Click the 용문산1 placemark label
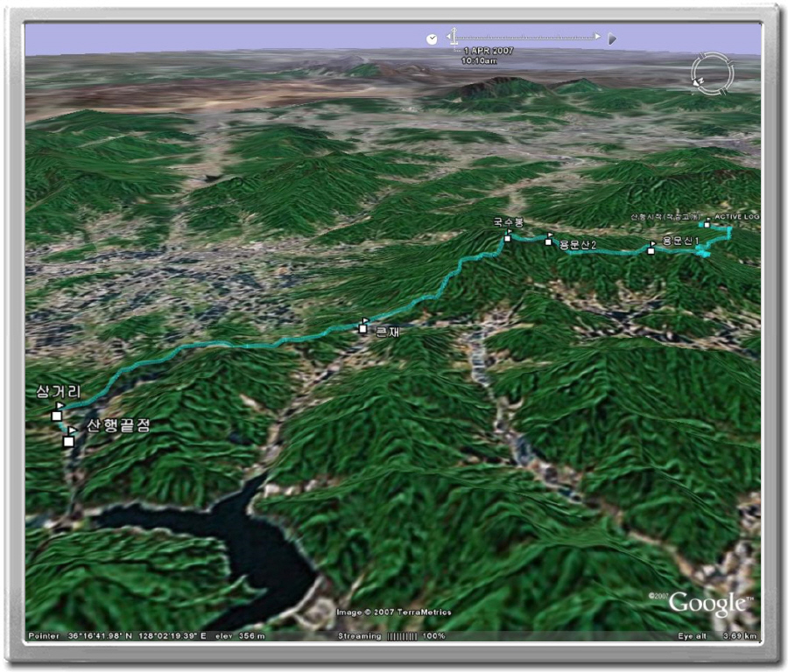 (681, 241)
